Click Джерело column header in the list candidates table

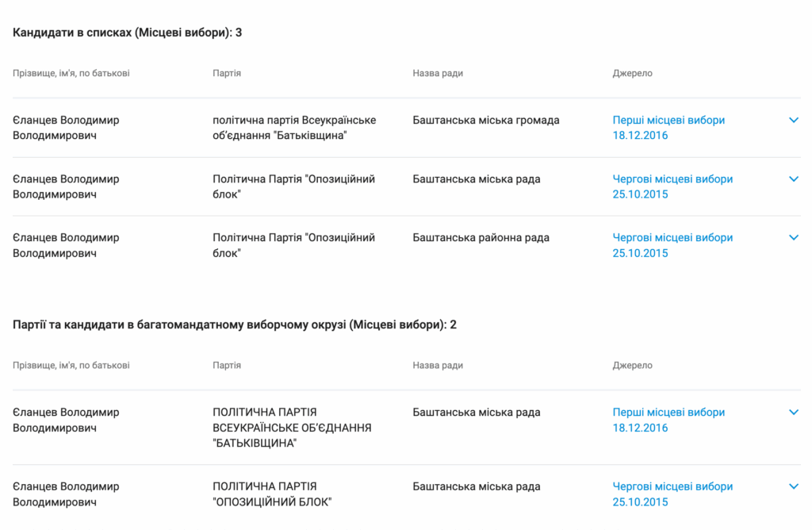pyautogui.click(x=632, y=73)
